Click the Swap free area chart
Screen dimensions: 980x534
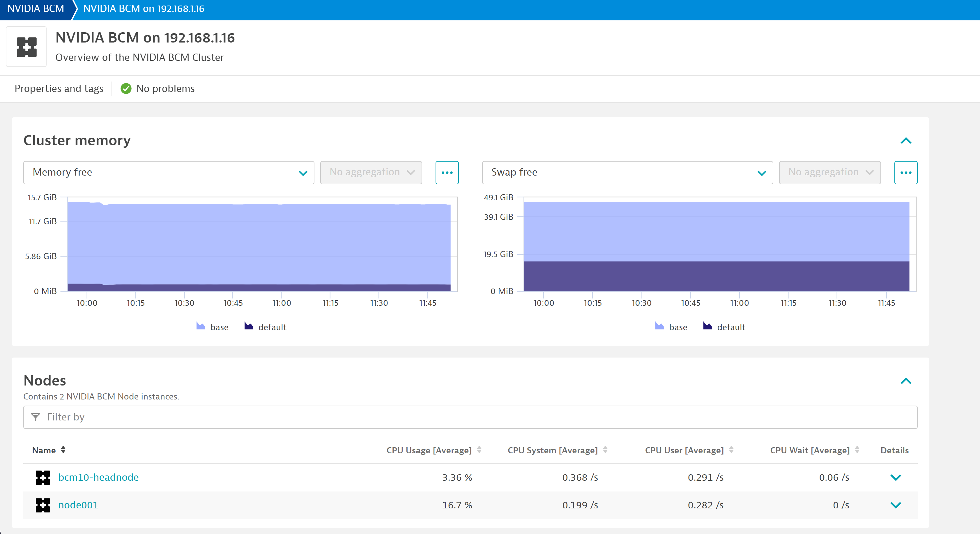point(720,244)
